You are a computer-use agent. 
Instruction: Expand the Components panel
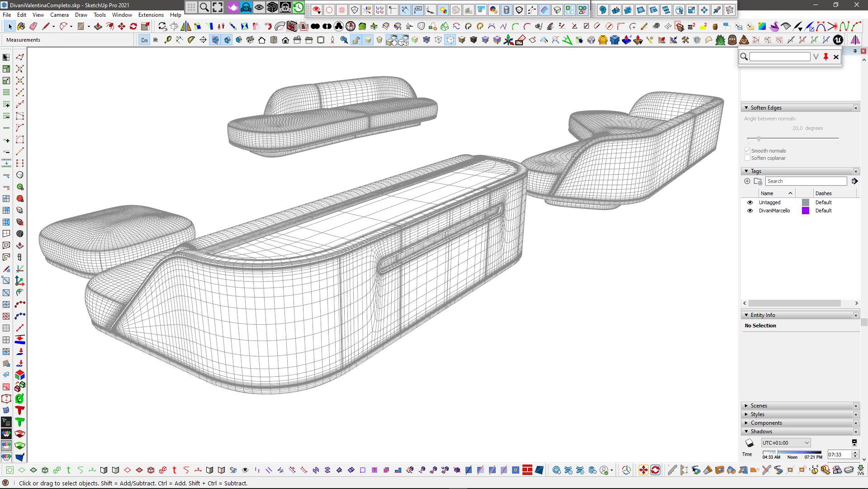[x=746, y=423]
